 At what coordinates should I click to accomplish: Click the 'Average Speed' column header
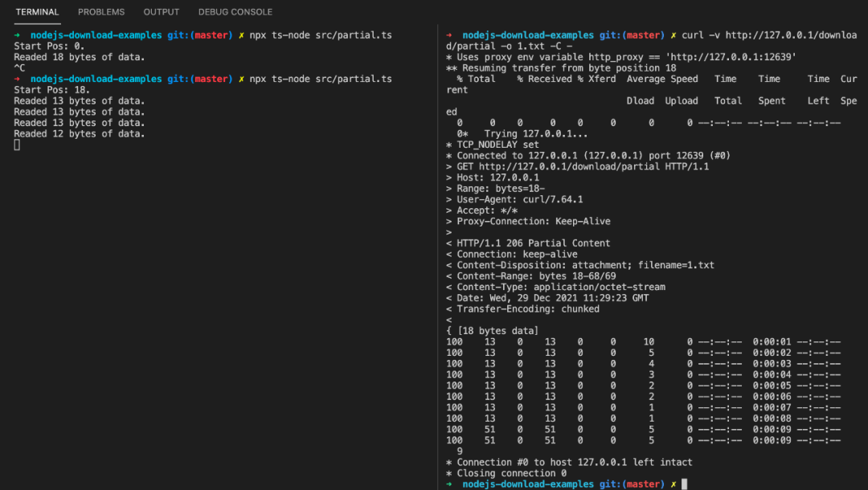[662, 79]
